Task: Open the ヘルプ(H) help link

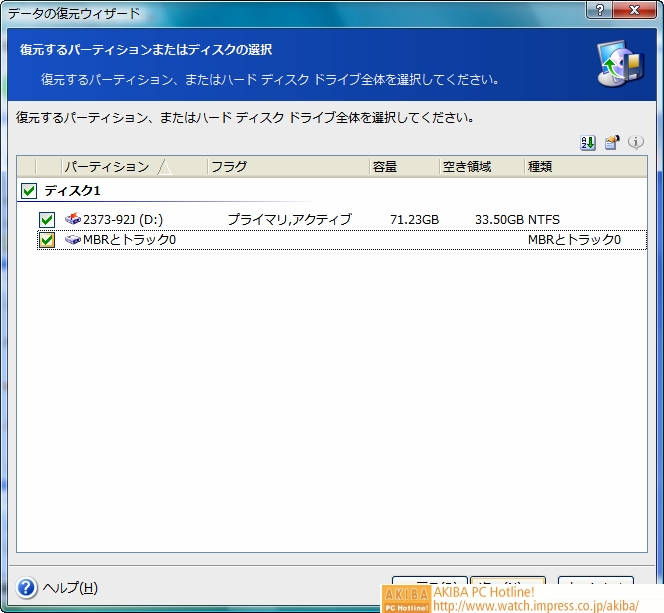Action: [70, 588]
